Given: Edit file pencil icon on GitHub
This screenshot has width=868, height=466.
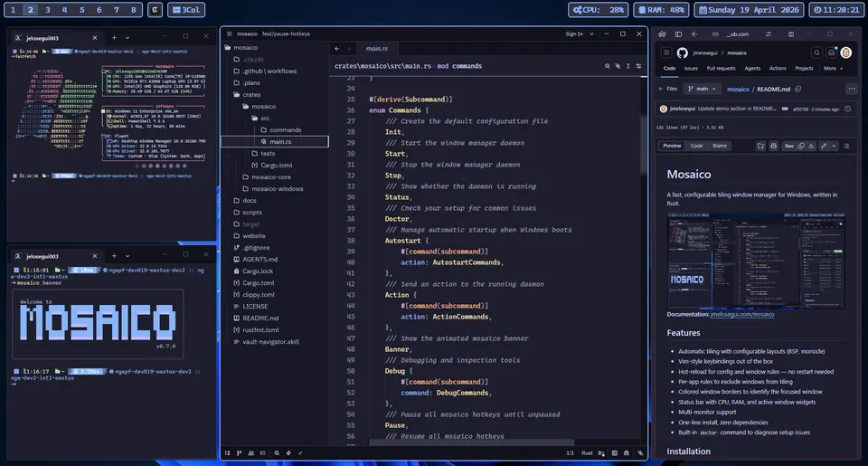Looking at the screenshot, I should pos(824,146).
